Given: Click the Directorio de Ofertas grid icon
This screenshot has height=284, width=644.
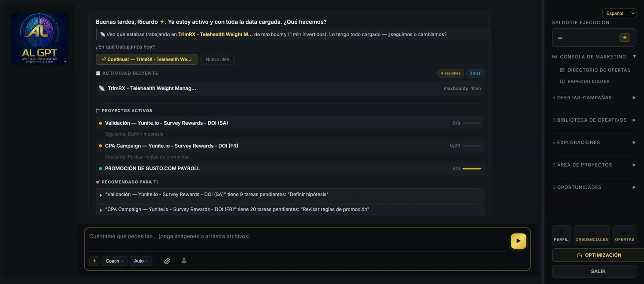Looking at the screenshot, I should 562,70.
